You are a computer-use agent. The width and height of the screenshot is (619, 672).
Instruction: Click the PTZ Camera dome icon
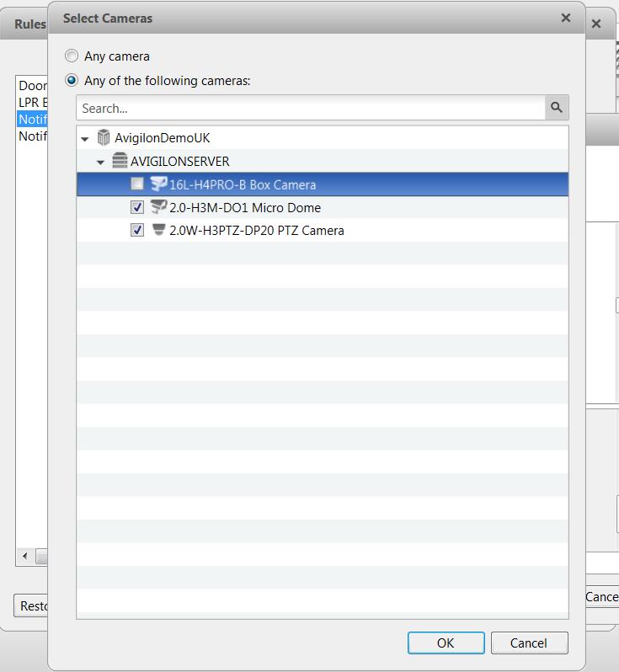coord(158,230)
